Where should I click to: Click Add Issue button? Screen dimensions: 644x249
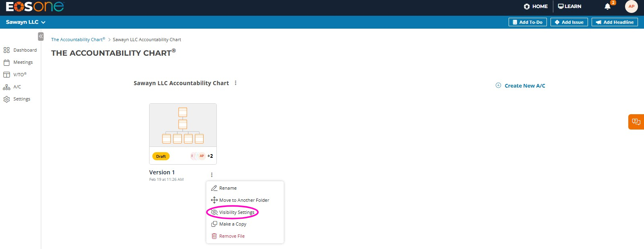coord(569,22)
